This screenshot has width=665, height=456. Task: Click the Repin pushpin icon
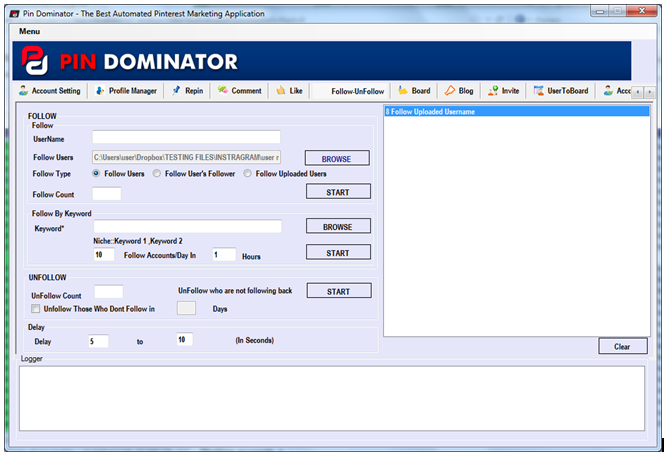(176, 90)
